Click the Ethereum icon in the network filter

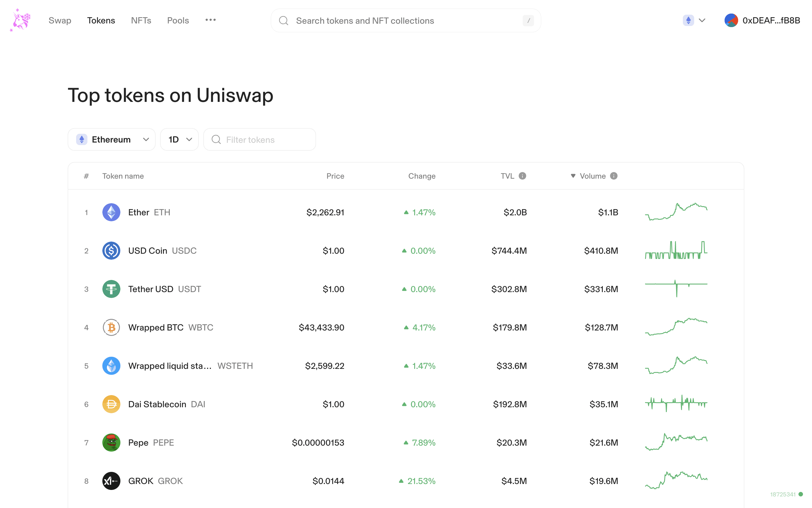coord(82,139)
